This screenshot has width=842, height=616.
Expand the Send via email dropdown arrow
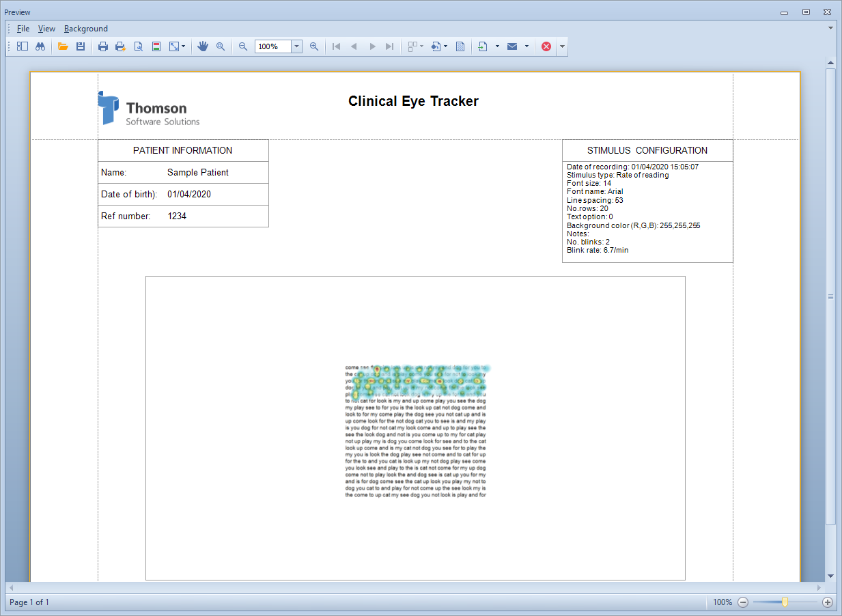coord(527,46)
